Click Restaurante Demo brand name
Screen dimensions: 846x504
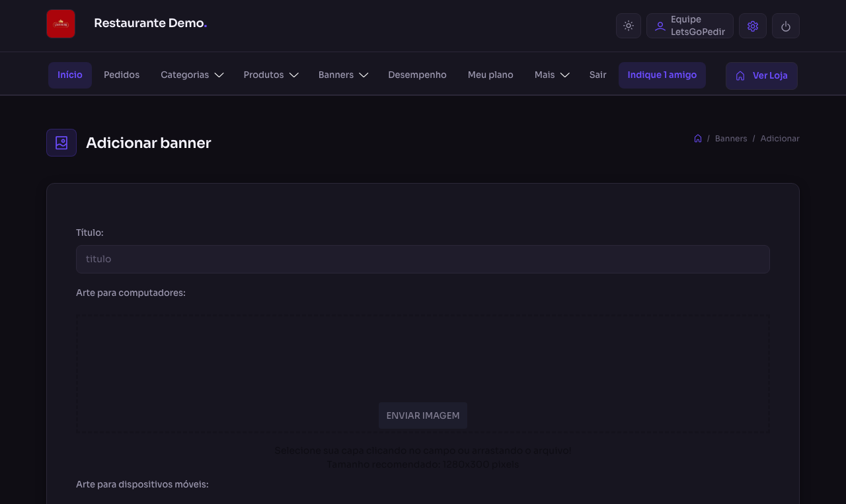(151, 23)
